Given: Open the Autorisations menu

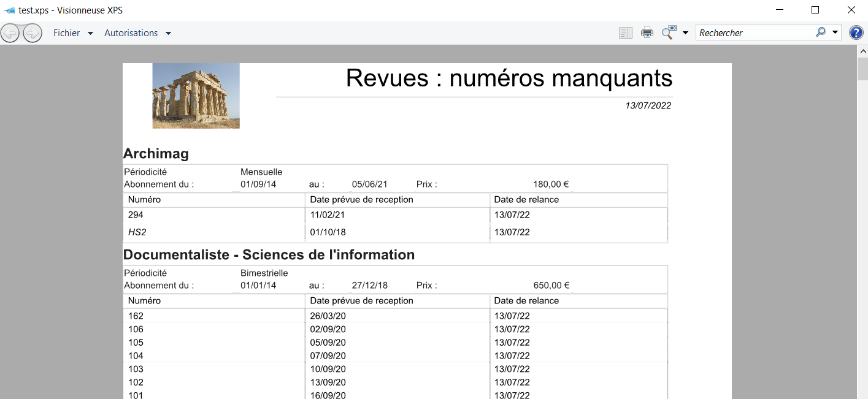Looking at the screenshot, I should click(138, 33).
